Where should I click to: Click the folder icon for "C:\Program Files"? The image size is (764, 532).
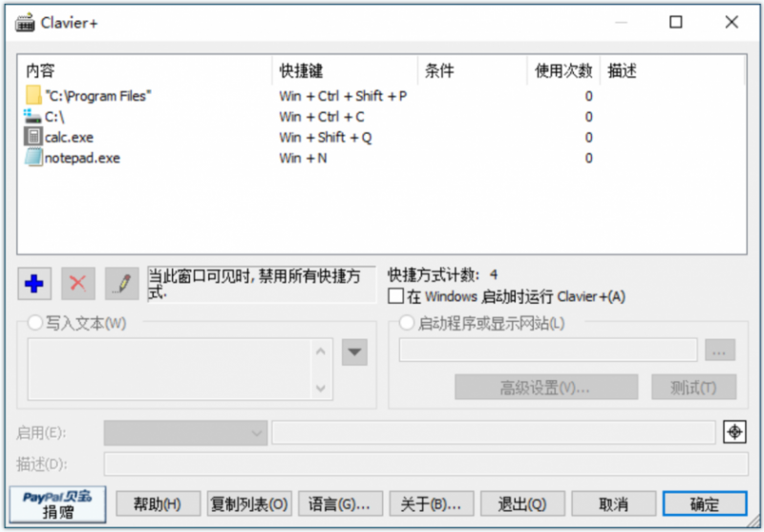point(33,96)
